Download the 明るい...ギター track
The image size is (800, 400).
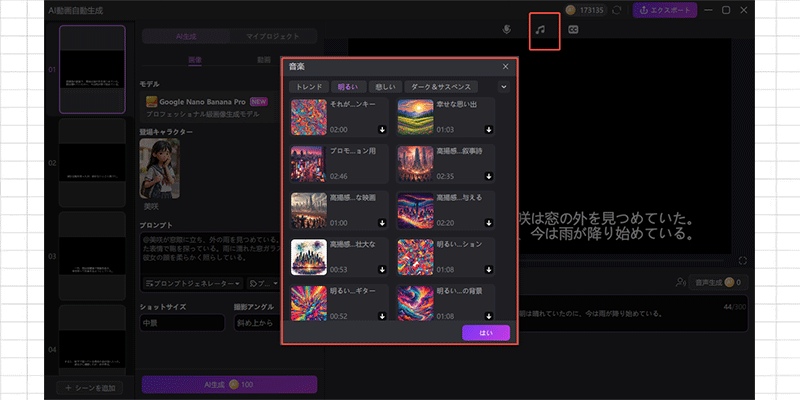tap(382, 316)
